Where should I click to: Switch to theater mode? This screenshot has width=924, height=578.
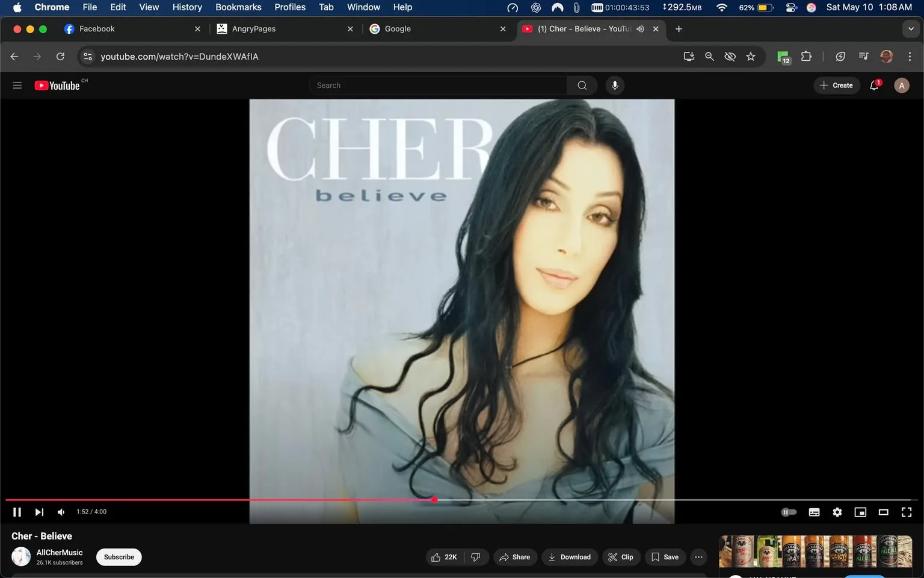tap(883, 512)
